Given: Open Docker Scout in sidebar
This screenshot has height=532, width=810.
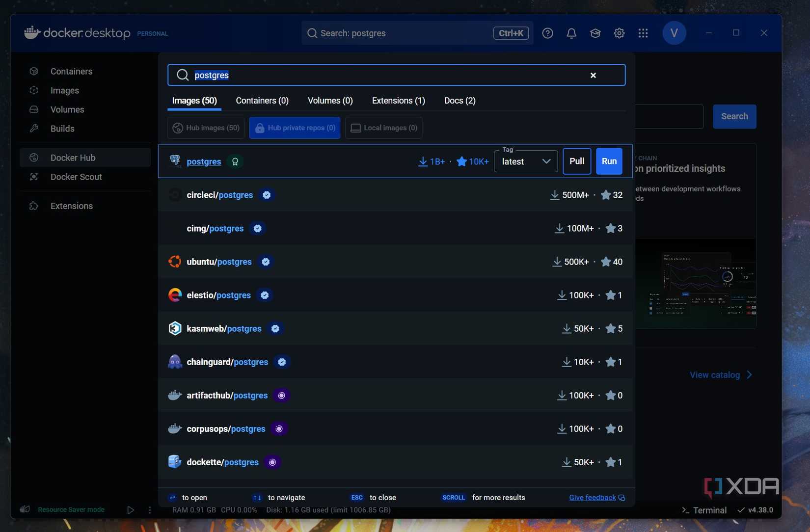Looking at the screenshot, I should click(85, 177).
